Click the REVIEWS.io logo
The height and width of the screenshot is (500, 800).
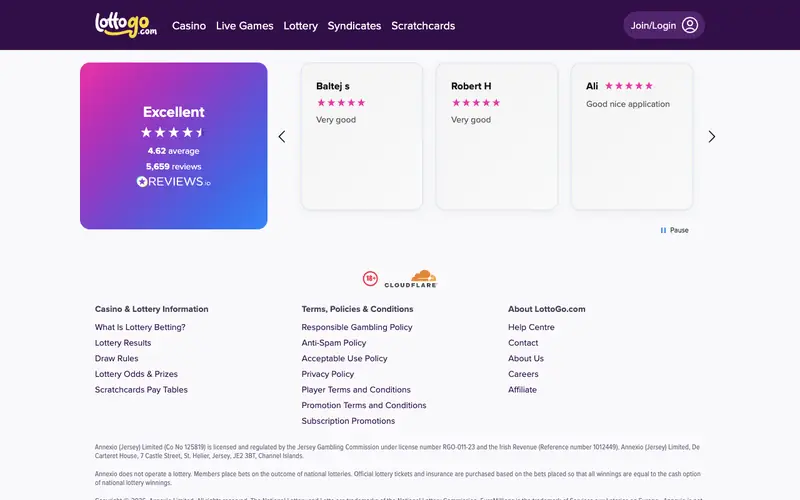pos(173,182)
